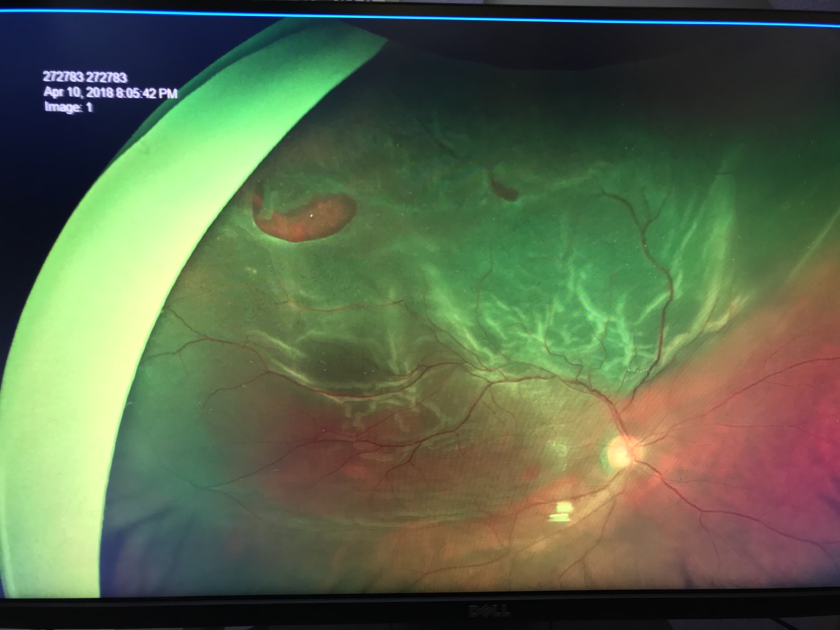The width and height of the screenshot is (840, 630).
Task: Click the bright white reflection below the optic disc
Action: coord(562,511)
